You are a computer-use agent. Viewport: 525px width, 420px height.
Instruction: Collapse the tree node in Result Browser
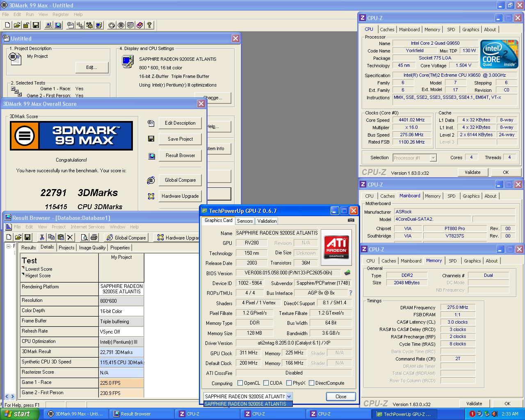point(8,247)
